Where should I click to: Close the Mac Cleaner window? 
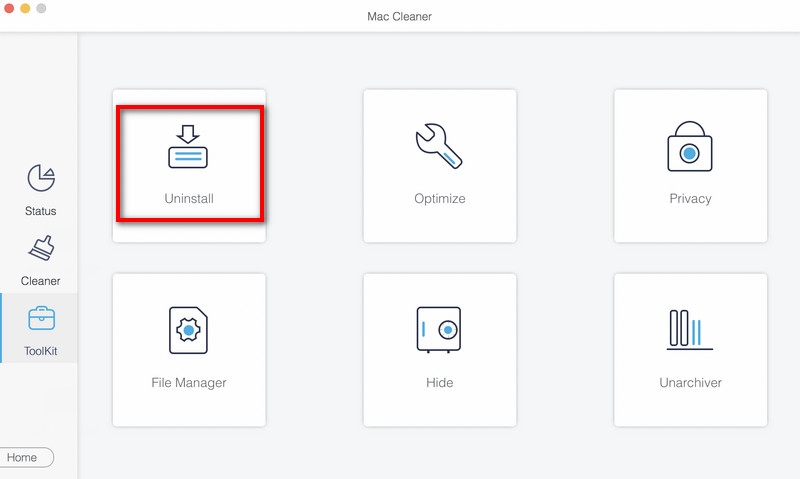coord(9,8)
